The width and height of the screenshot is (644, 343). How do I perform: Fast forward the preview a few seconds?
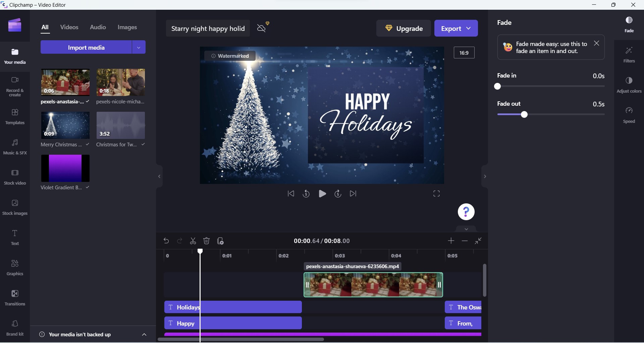pyautogui.click(x=338, y=194)
